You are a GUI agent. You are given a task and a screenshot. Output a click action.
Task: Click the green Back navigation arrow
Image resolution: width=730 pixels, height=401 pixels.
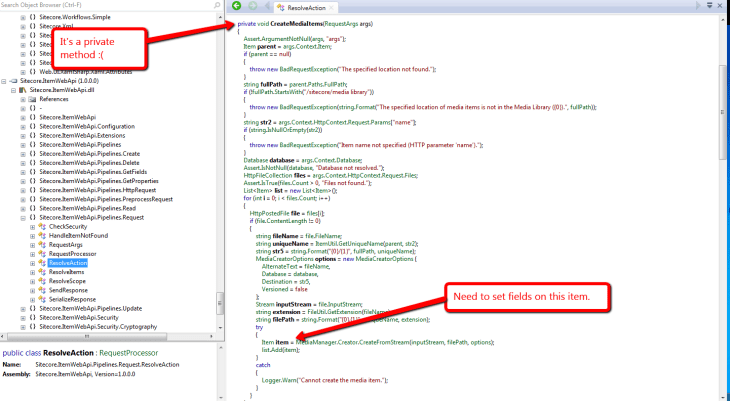pyautogui.click(x=236, y=6)
